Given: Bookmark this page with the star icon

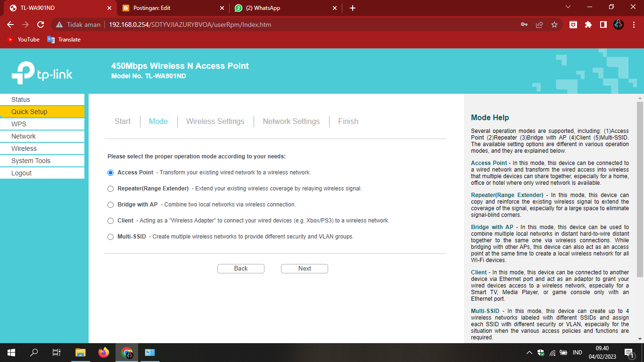Looking at the screenshot, I should pyautogui.click(x=554, y=25).
